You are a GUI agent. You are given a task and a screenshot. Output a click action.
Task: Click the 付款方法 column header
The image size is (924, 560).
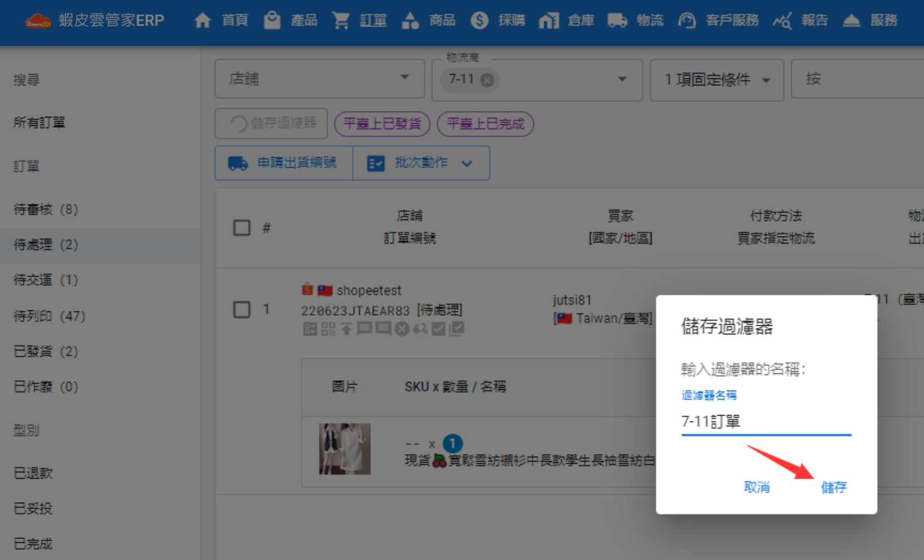tap(776, 216)
